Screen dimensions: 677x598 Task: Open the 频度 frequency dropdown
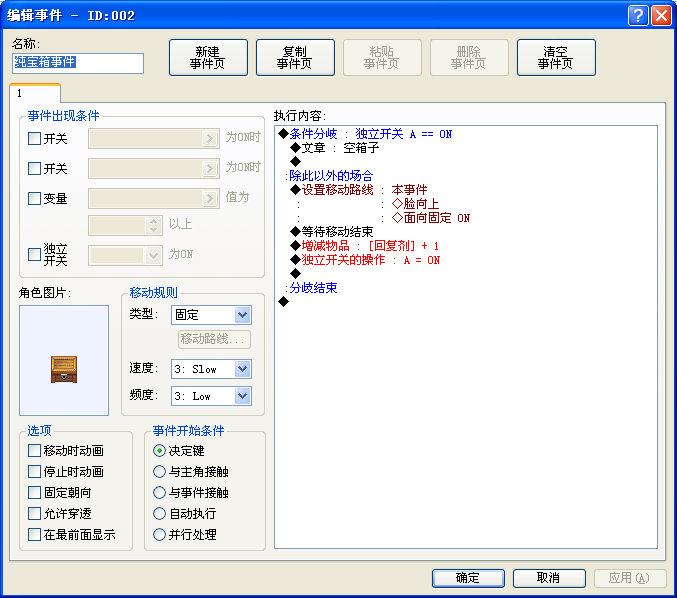click(x=212, y=396)
